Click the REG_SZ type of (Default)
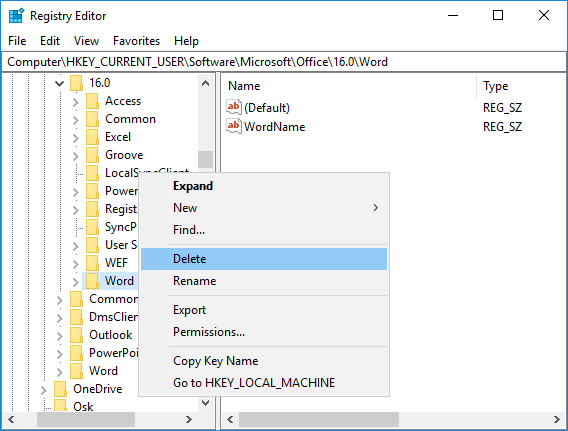The image size is (568, 431). pyautogui.click(x=502, y=108)
